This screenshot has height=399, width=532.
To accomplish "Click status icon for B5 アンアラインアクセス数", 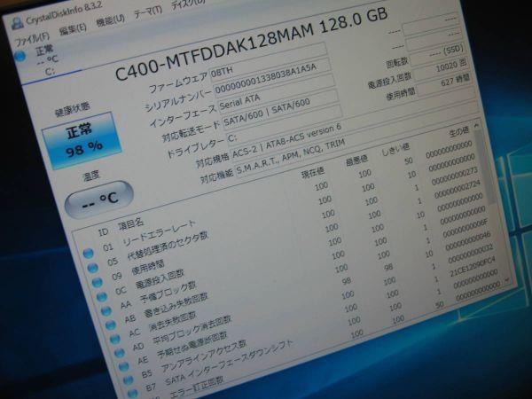I will pos(128,380).
